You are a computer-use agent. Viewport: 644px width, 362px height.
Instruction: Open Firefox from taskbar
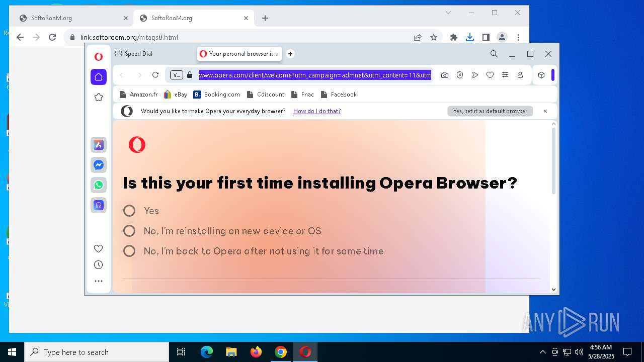256,352
